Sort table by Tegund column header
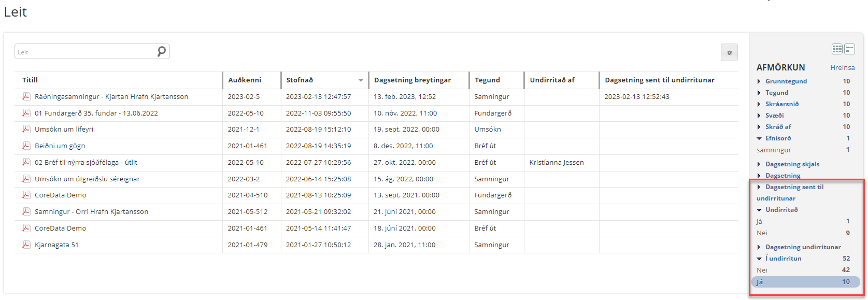Screen dimensions: 868x300 pos(487,80)
